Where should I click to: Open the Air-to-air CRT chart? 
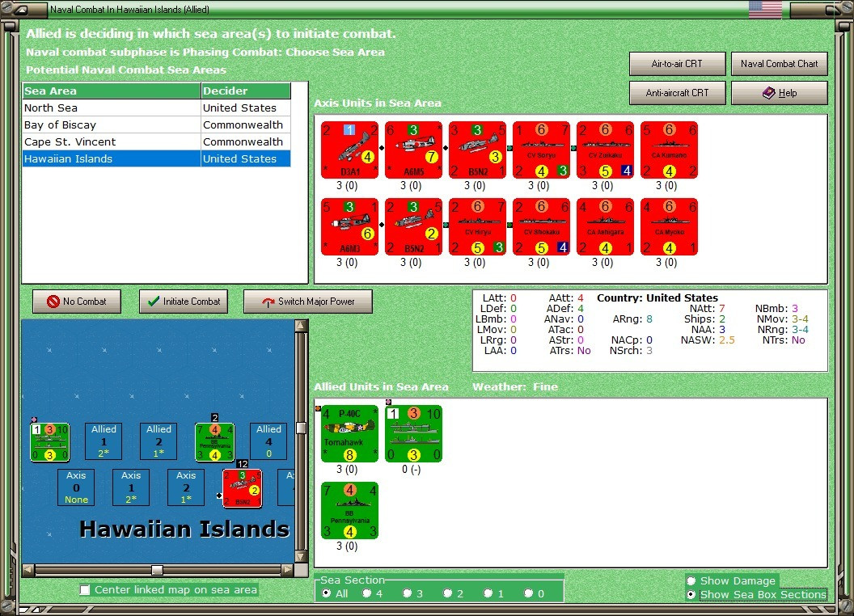tap(677, 64)
